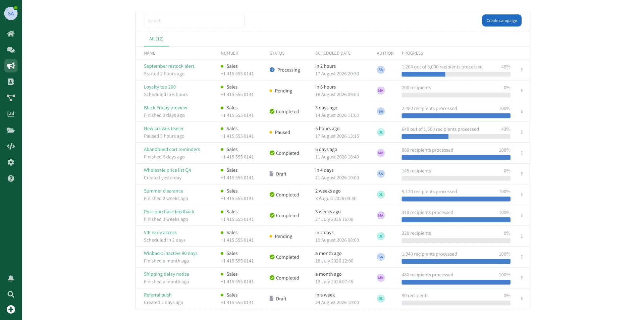Switch to the All (12) tab
The width and height of the screenshot is (644, 320).
pyautogui.click(x=156, y=39)
